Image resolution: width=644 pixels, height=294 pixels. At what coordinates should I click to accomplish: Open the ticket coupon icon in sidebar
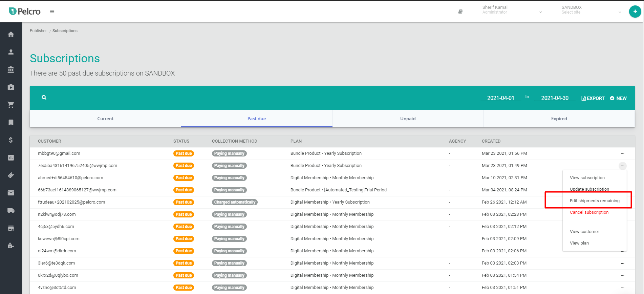(11, 175)
